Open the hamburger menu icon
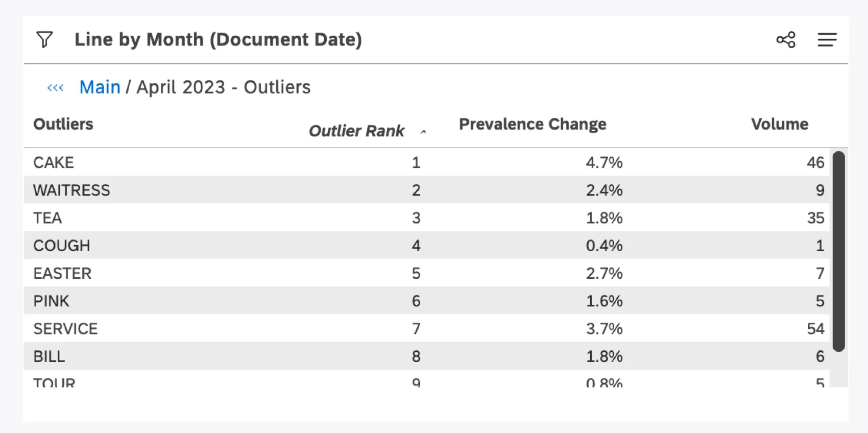 pos(827,40)
